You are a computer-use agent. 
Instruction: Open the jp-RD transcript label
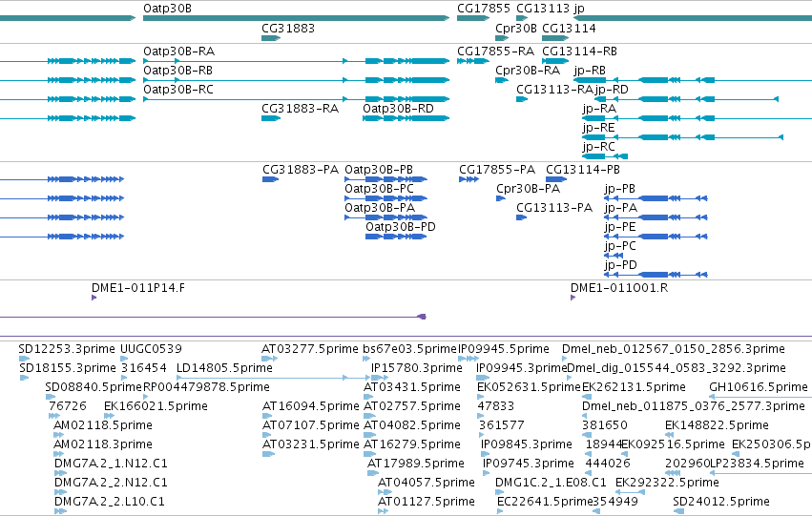(x=613, y=90)
